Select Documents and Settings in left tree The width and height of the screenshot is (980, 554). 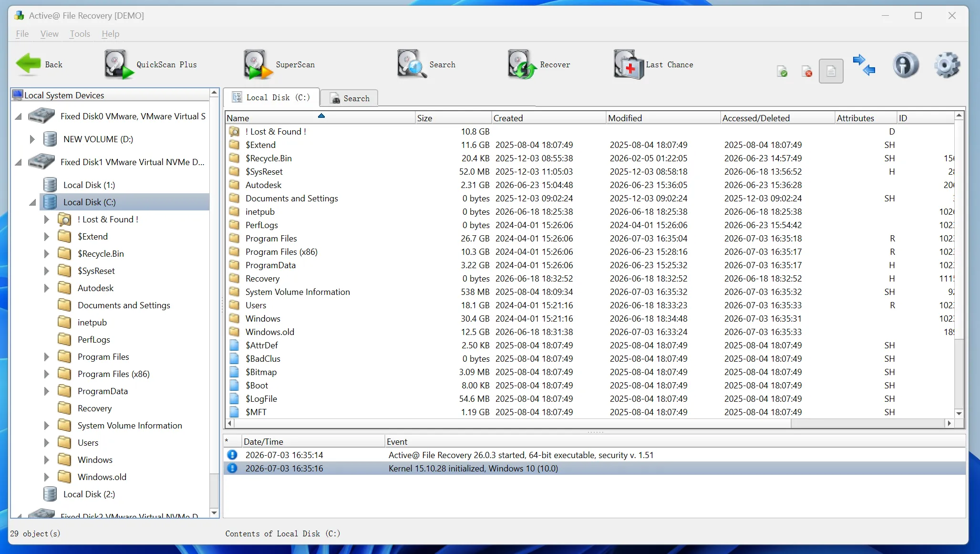click(x=124, y=305)
